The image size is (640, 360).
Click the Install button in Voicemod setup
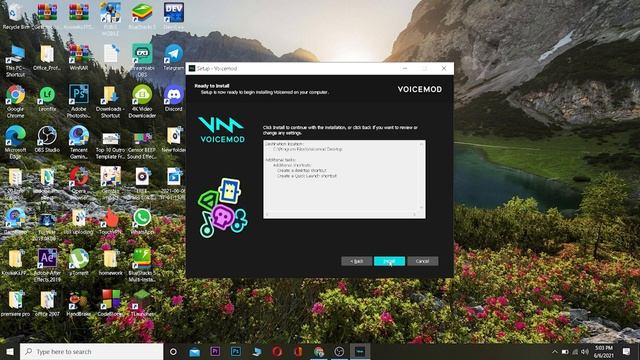pyautogui.click(x=389, y=261)
